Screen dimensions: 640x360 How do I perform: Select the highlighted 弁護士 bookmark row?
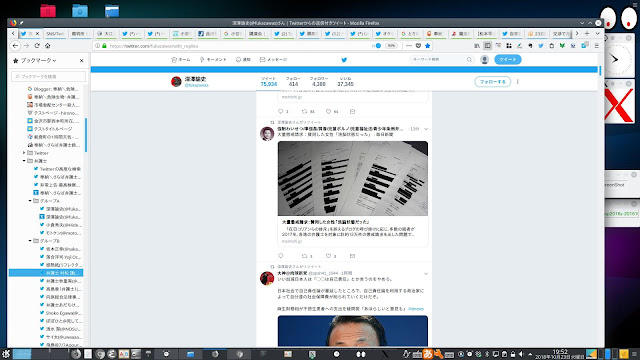pyautogui.click(x=46, y=273)
